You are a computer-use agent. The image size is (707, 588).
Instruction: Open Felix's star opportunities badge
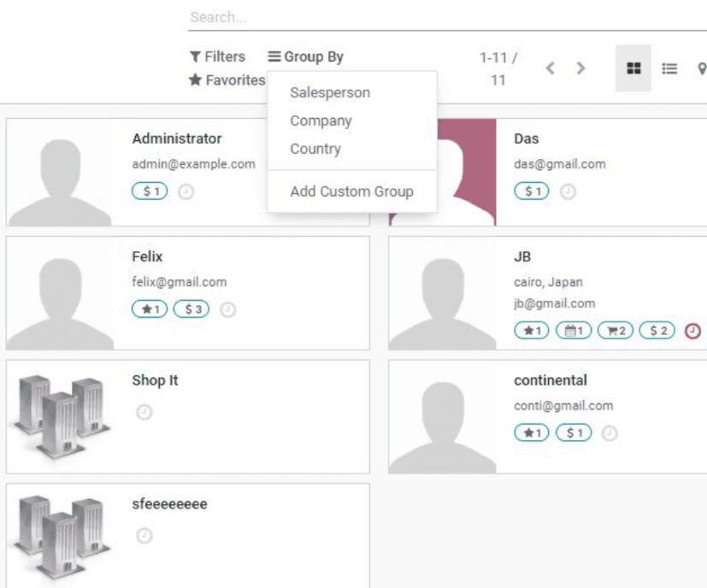pos(150,309)
